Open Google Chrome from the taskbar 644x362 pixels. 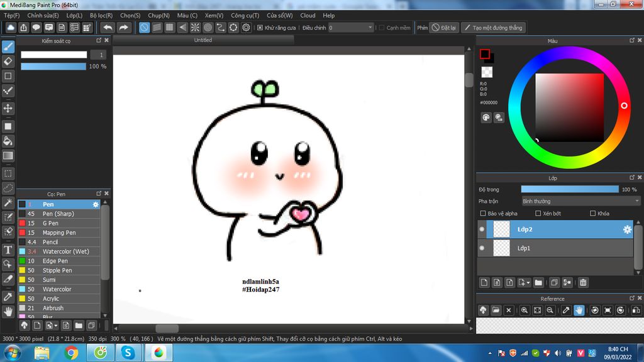[71, 353]
